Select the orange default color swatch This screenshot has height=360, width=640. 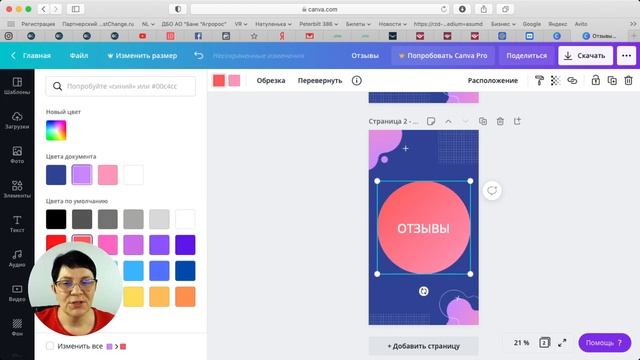[185, 296]
